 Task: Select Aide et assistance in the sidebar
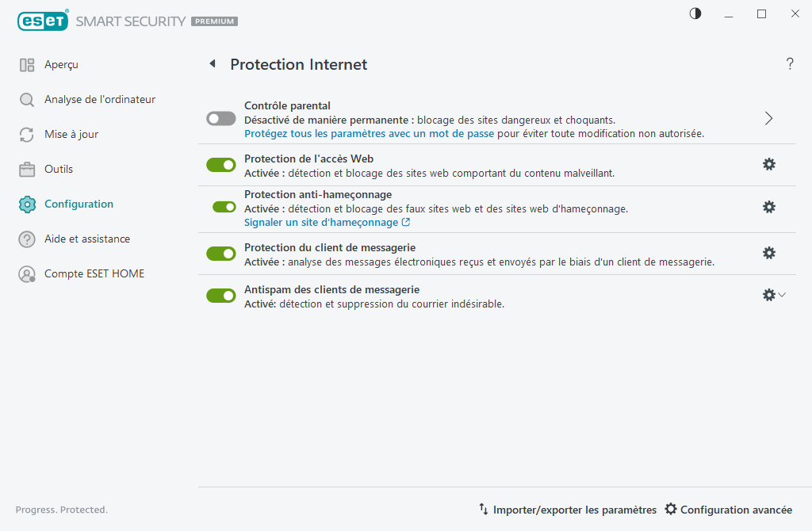click(87, 239)
